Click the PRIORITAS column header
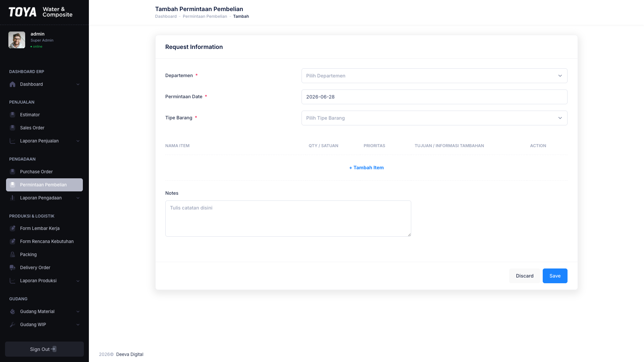The height and width of the screenshot is (362, 644). pyautogui.click(x=374, y=146)
